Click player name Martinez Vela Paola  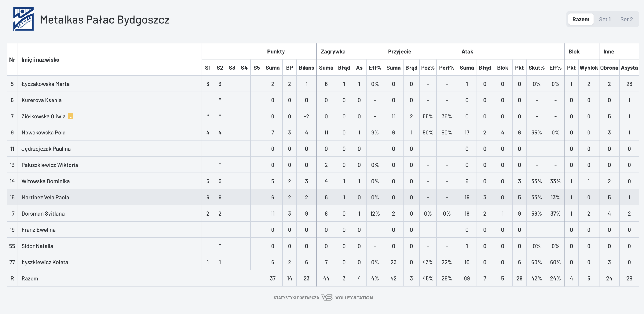(x=45, y=197)
